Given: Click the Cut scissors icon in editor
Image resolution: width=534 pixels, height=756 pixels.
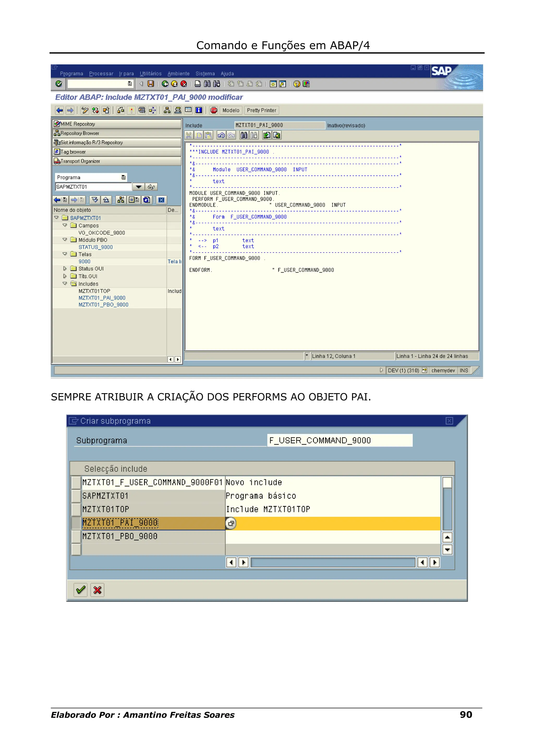Looking at the screenshot, I should (189, 135).
